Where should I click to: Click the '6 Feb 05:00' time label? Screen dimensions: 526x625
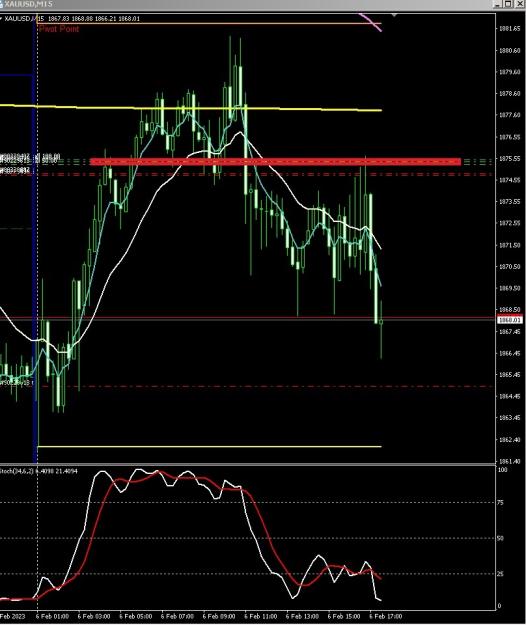pos(135,617)
